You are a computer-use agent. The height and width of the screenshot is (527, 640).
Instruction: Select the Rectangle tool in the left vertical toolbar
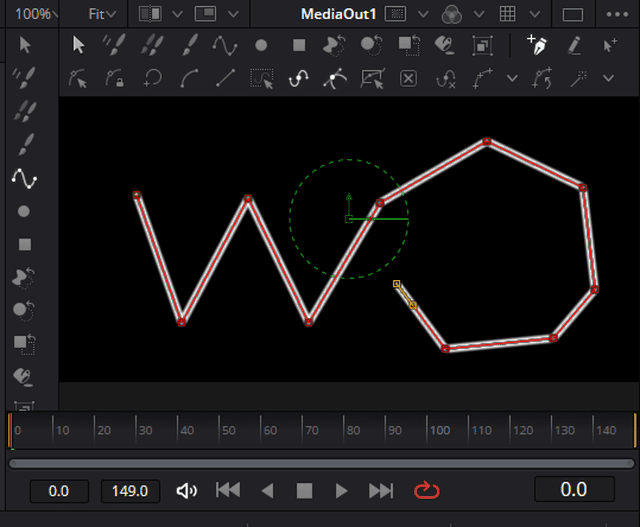tap(25, 245)
